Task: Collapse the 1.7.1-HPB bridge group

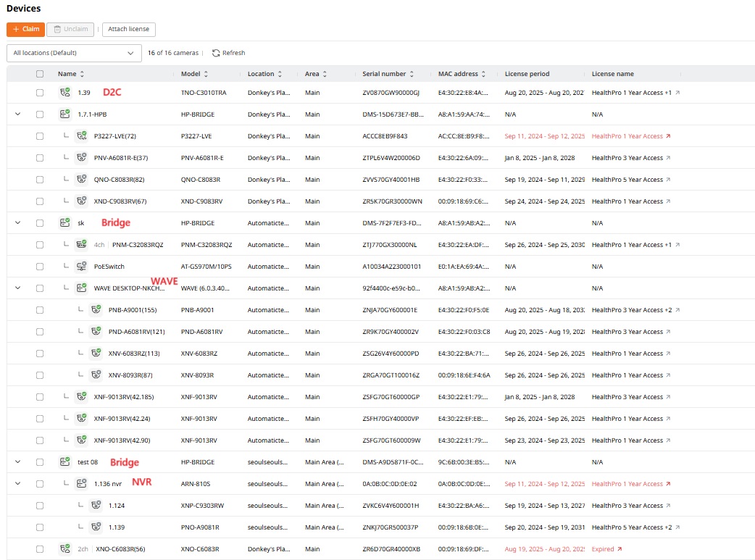Action: pos(18,114)
